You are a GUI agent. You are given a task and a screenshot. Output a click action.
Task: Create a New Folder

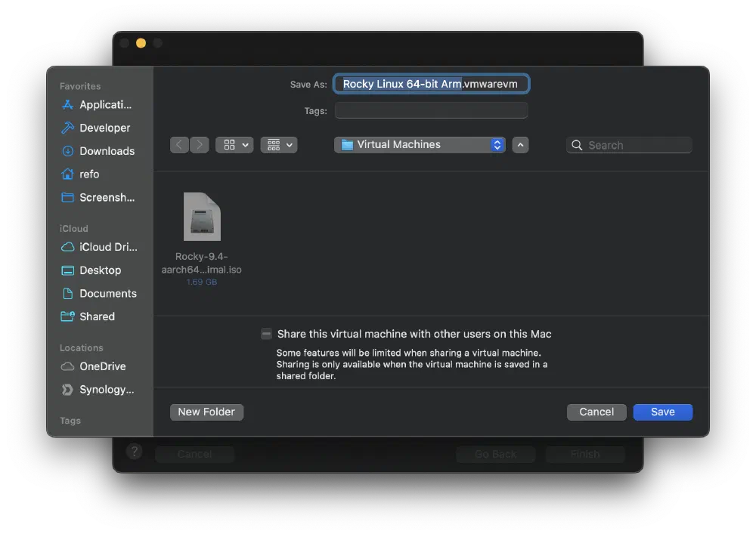(206, 412)
